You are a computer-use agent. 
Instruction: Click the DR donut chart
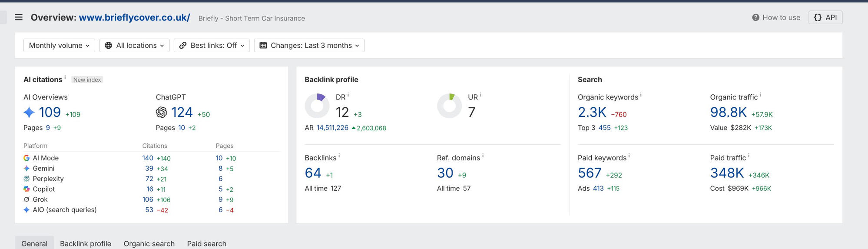point(317,106)
